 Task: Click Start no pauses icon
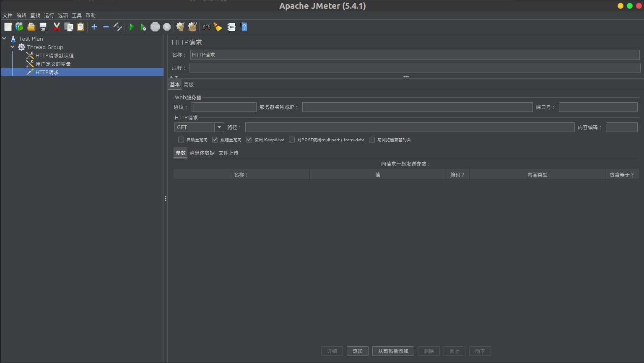143,27
